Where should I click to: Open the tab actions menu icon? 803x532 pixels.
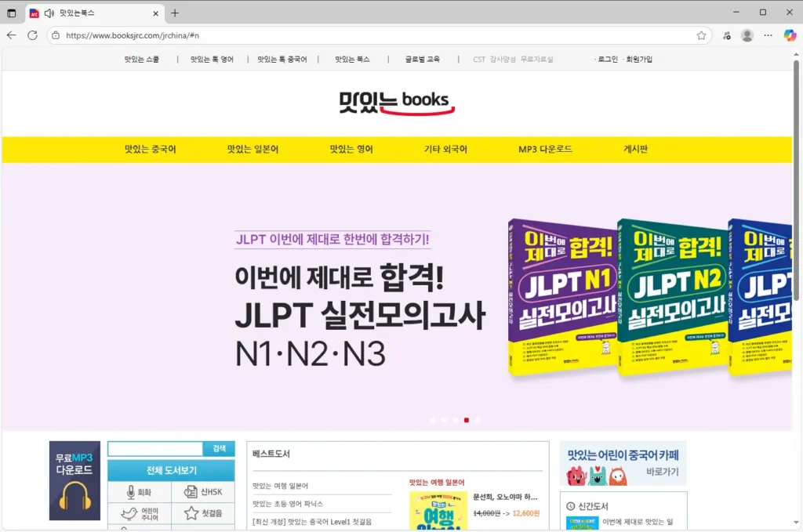11,13
